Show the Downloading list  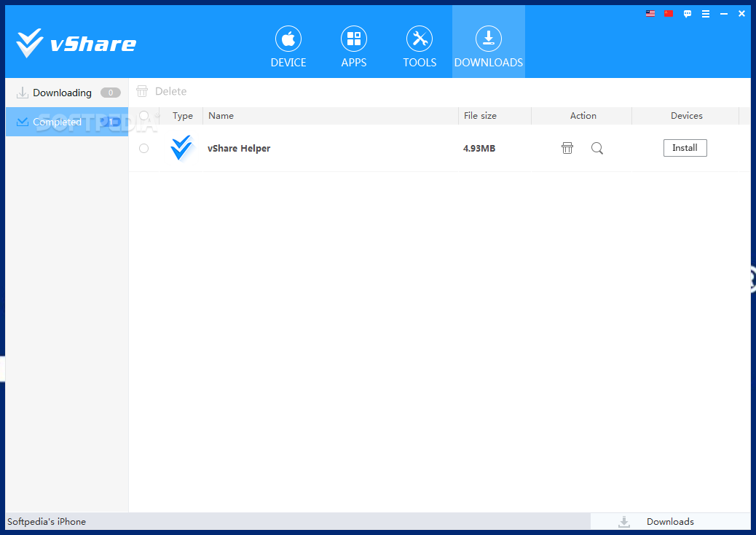click(x=67, y=93)
